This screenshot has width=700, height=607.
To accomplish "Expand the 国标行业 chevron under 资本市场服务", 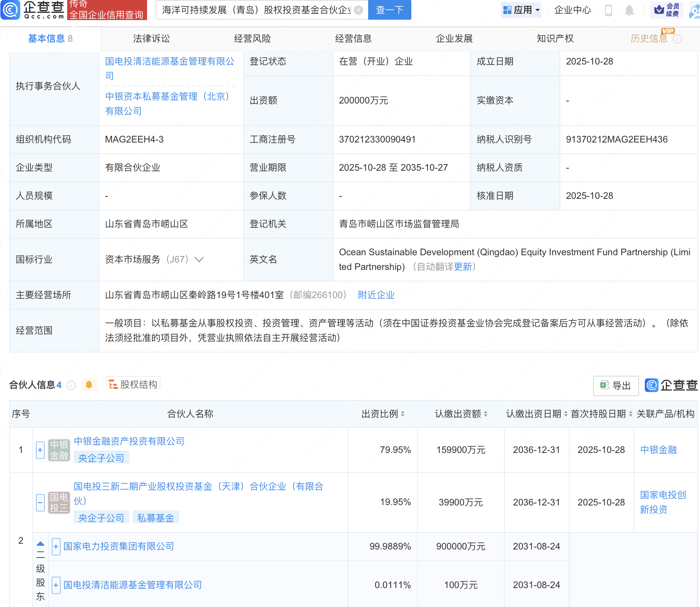I will click(x=199, y=259).
